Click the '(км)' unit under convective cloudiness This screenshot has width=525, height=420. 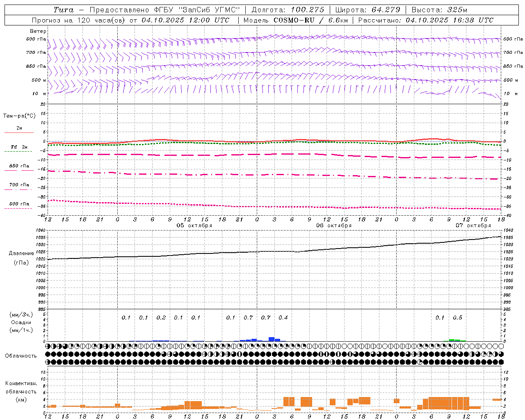tap(21, 399)
